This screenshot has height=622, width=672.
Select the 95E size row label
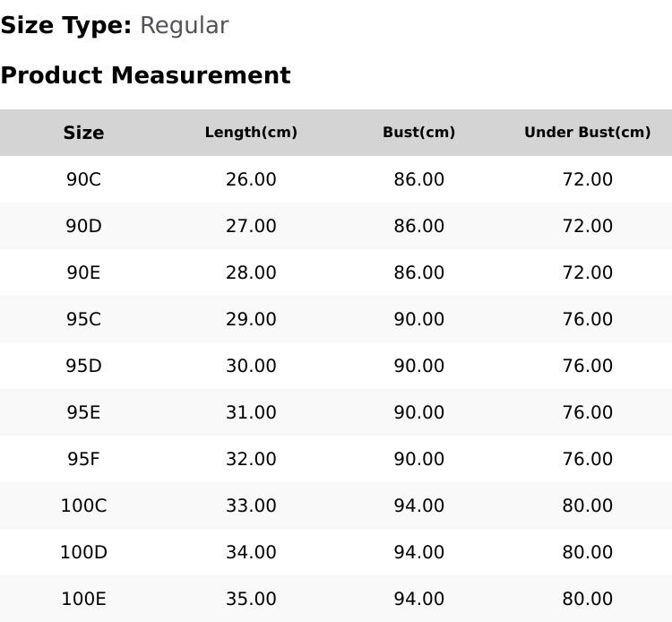[x=83, y=412]
